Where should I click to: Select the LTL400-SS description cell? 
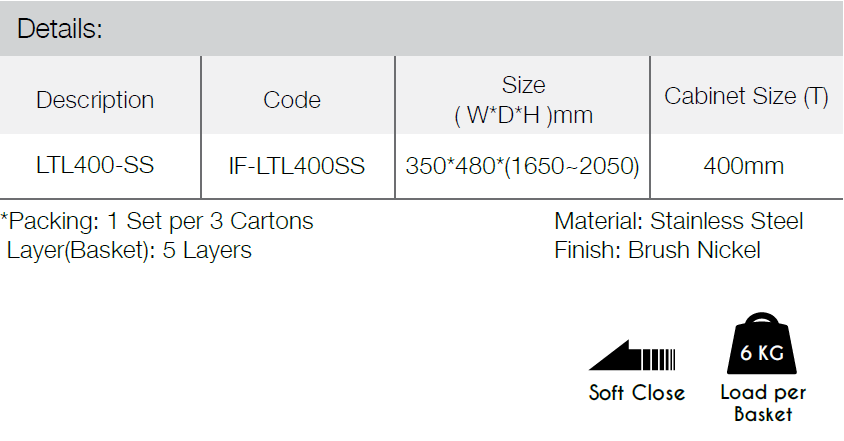click(95, 165)
